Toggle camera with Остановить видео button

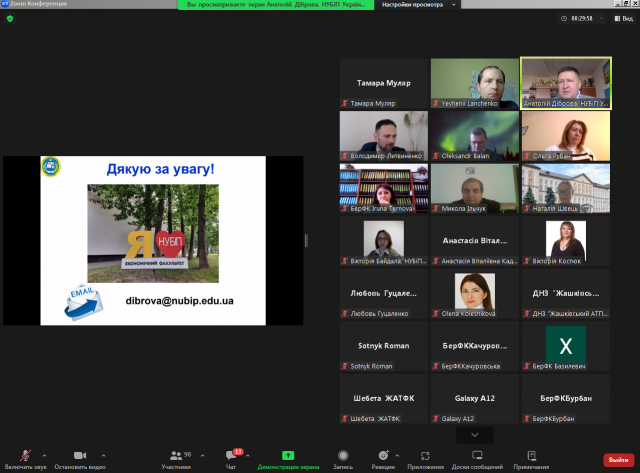coord(80,455)
